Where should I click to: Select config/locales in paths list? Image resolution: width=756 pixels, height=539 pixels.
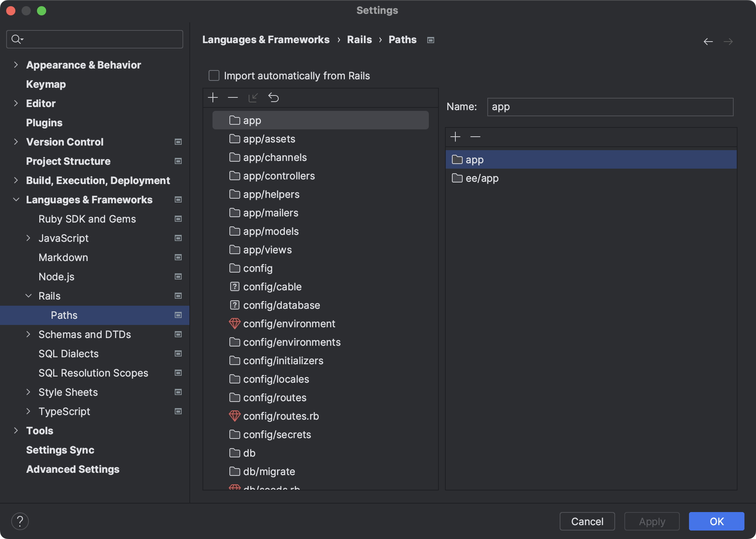320,379
